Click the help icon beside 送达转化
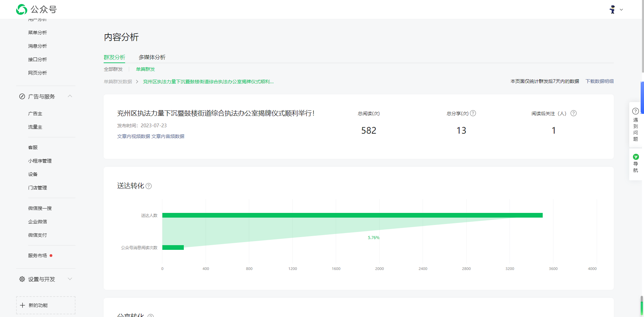 pyautogui.click(x=149, y=186)
